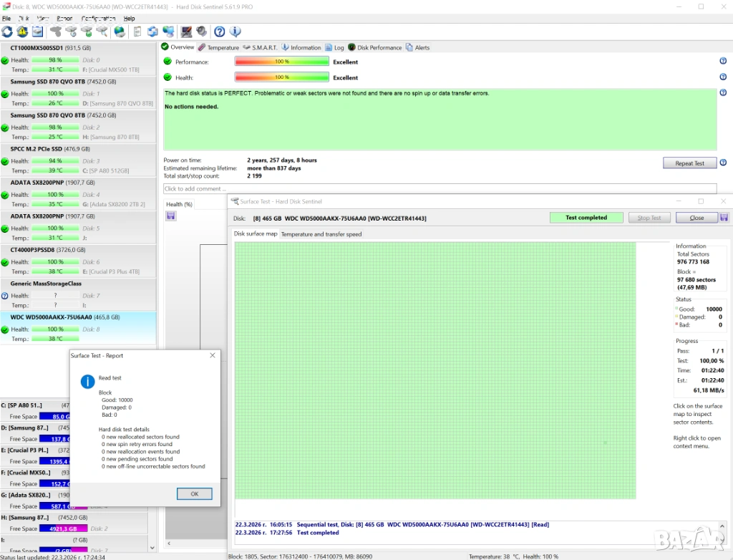Click the save icon in Surface Test window

tap(724, 218)
